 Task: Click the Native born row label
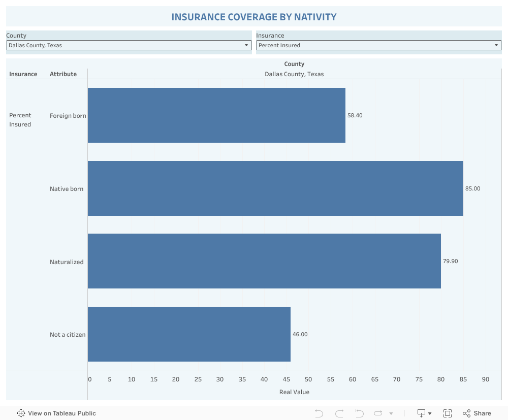coord(67,189)
